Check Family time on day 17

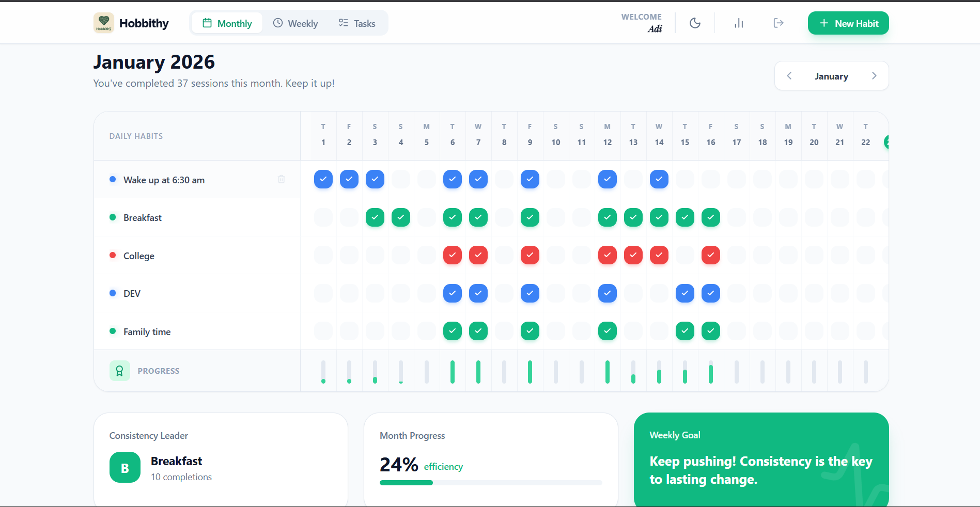737,331
